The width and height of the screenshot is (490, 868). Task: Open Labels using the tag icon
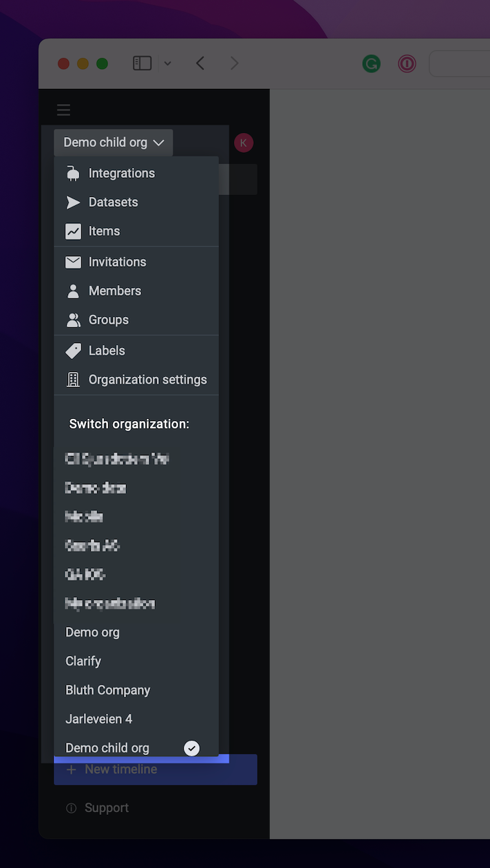pyautogui.click(x=73, y=351)
